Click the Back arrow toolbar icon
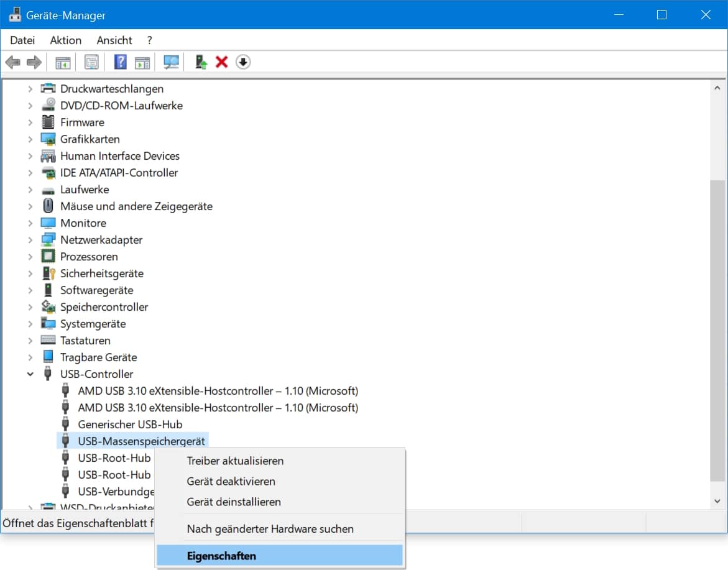728x570 pixels. click(13, 62)
